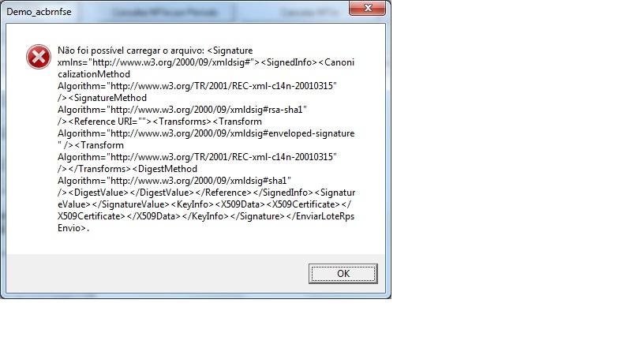Image resolution: width=644 pixels, height=363 pixels.
Task: Click the "/><SignatureMethod" text line
Action: click(x=102, y=98)
